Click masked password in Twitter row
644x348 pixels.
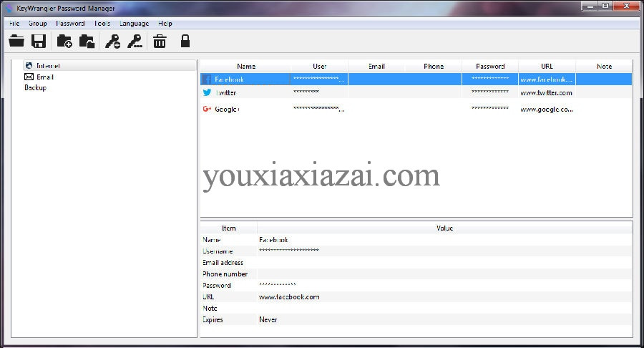tap(490, 92)
